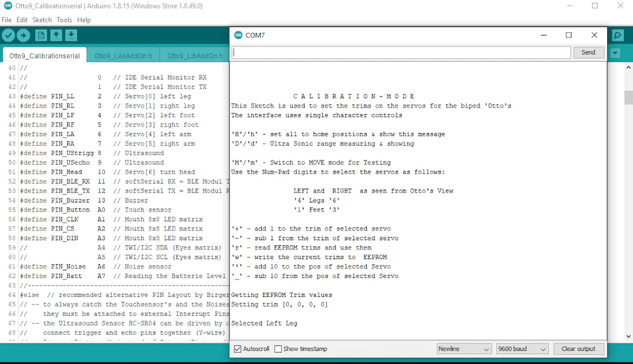Maximize the Arduino IDE main window

click(594, 6)
